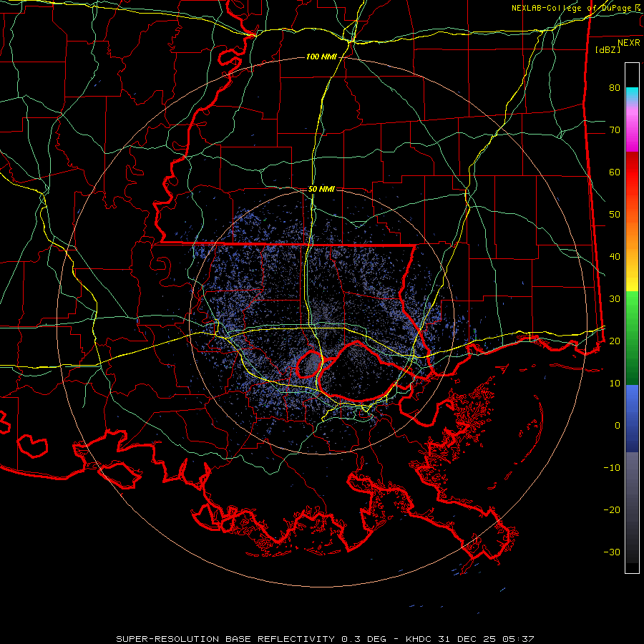Click the "0.3 DEG" elevation text in the footer

364,639
